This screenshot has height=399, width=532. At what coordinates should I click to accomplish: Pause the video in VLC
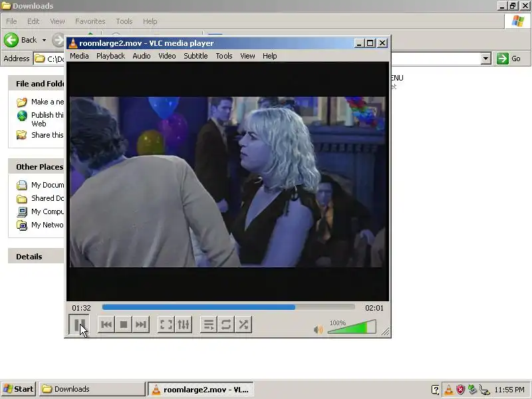[x=79, y=325]
